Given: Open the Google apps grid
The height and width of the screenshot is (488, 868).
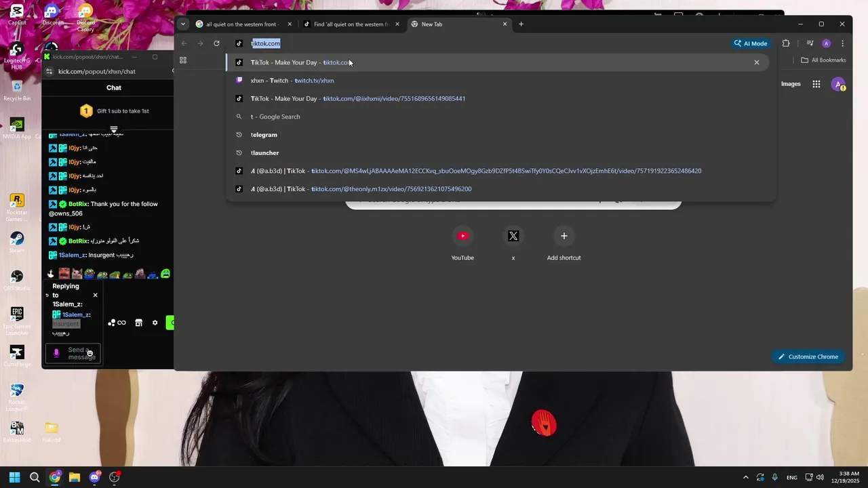Looking at the screenshot, I should pos(816,84).
